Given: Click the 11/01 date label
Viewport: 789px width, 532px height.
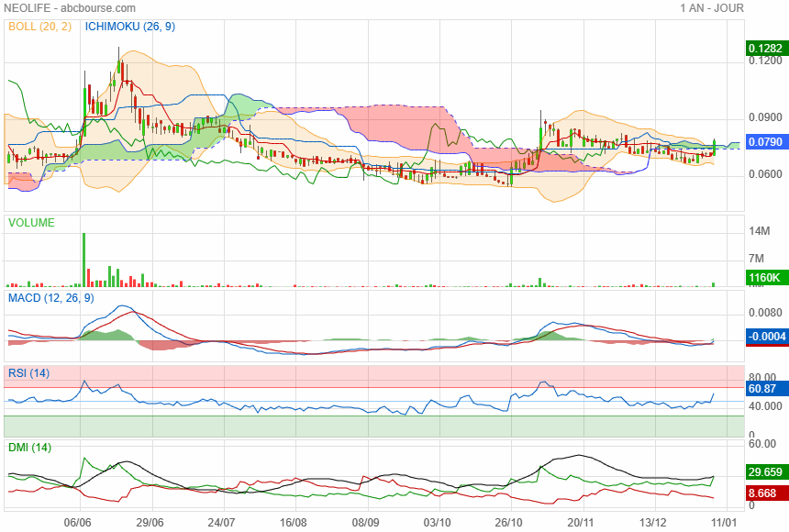Looking at the screenshot, I should click(x=724, y=523).
